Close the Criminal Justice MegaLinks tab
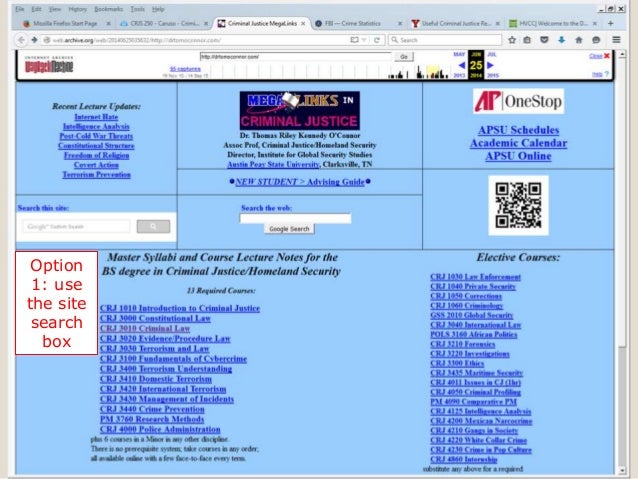This screenshot has height=479, width=638. click(303, 24)
